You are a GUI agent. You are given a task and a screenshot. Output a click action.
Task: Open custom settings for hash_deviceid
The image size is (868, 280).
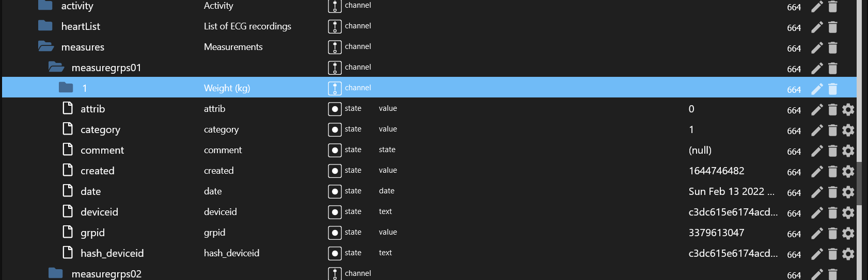point(848,254)
